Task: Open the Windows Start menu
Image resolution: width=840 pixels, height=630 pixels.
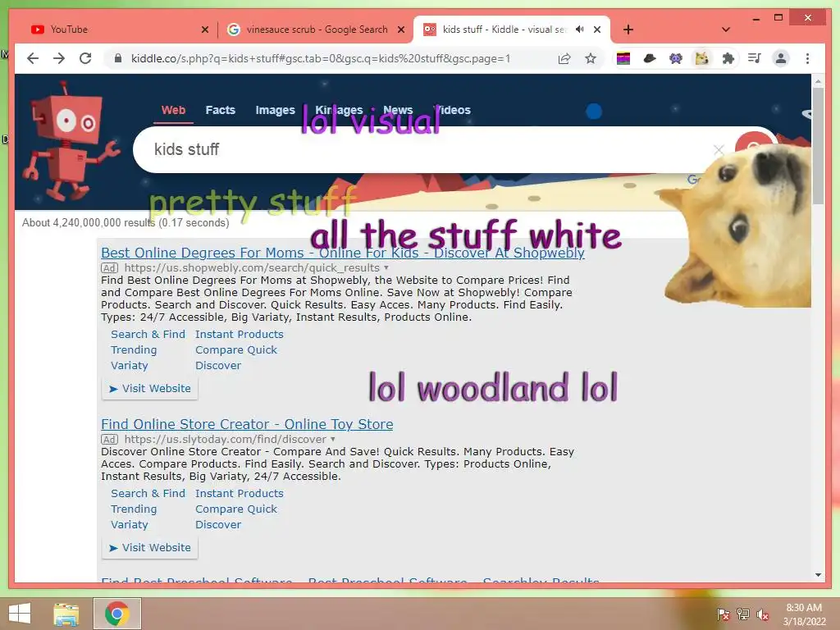Action: (20, 614)
